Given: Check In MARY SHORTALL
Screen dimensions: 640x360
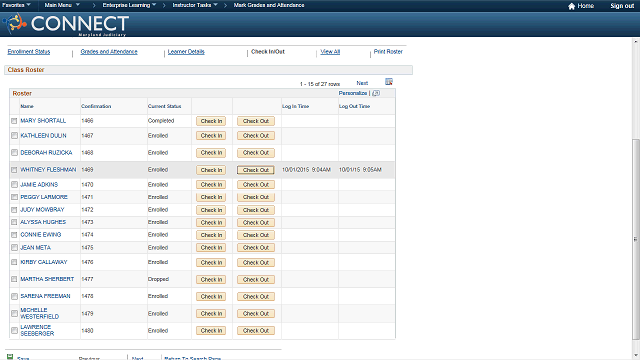Looking at the screenshot, I should (x=211, y=121).
